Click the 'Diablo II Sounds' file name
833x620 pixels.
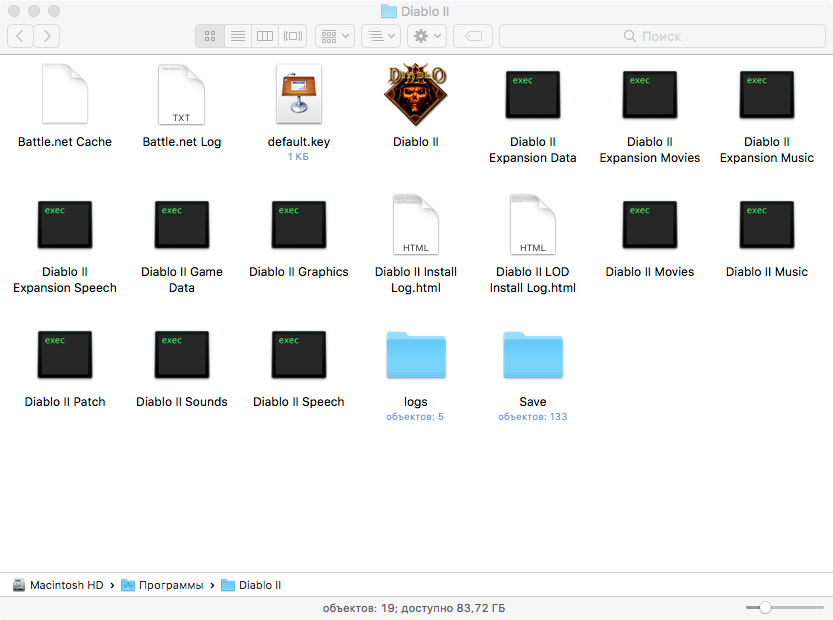pyautogui.click(x=182, y=402)
